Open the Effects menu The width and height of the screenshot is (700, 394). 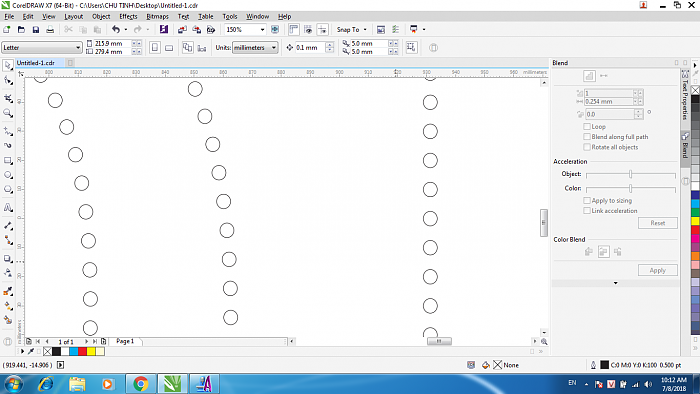point(128,17)
